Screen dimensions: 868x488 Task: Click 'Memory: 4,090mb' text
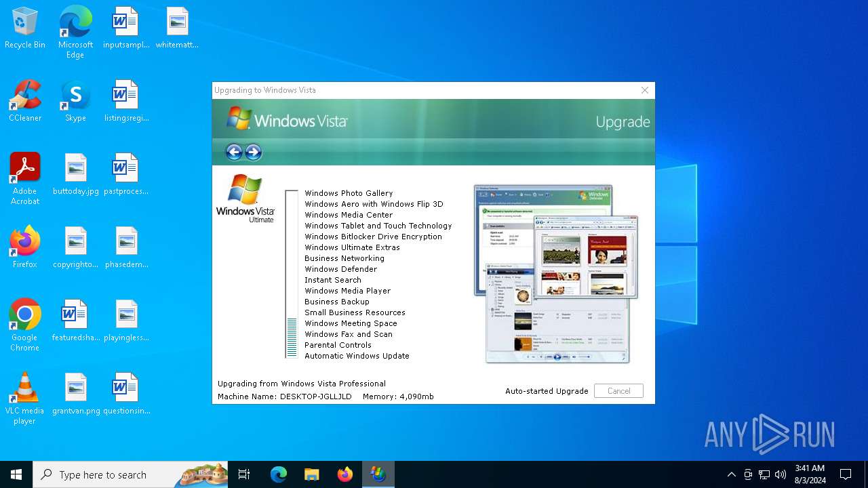click(x=398, y=396)
